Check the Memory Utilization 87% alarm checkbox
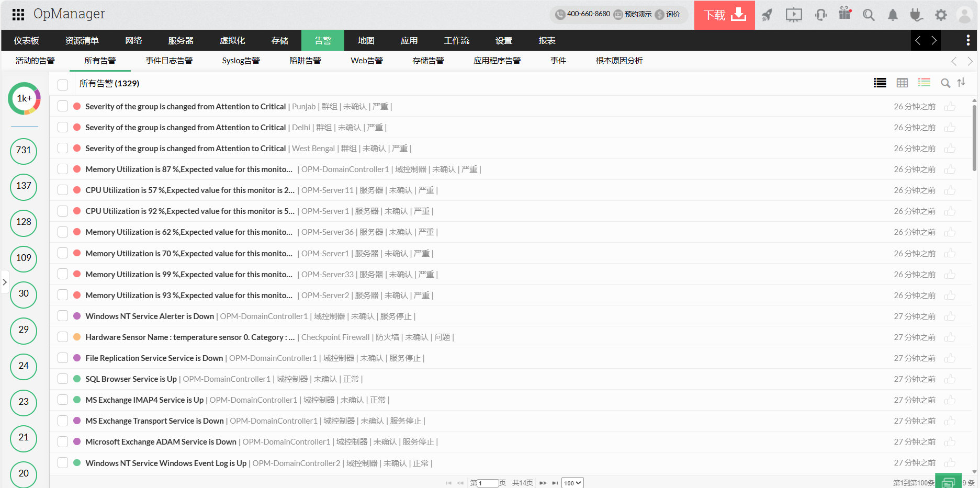Viewport: 980px width, 488px height. tap(63, 169)
